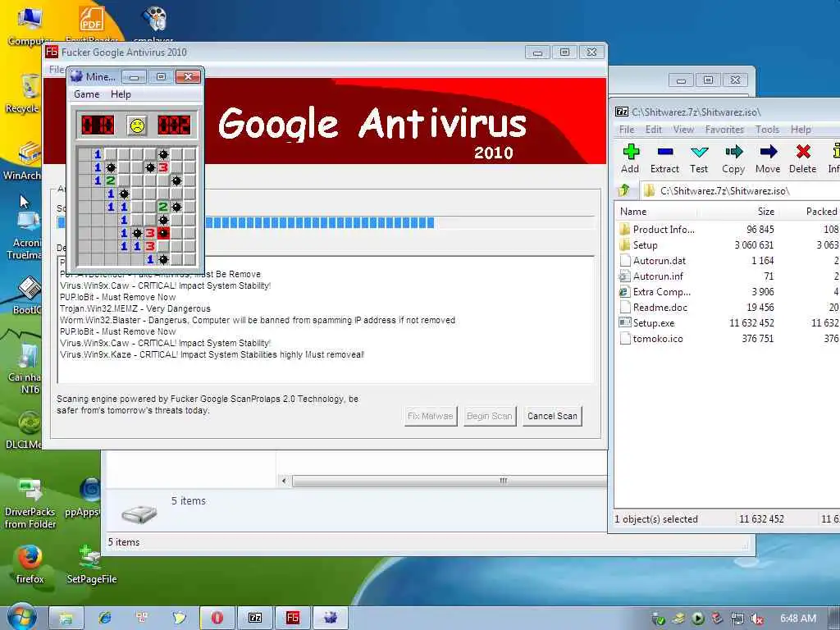Image resolution: width=840 pixels, height=630 pixels.
Task: Open the Edit menu in 7-Zip
Action: coord(653,129)
